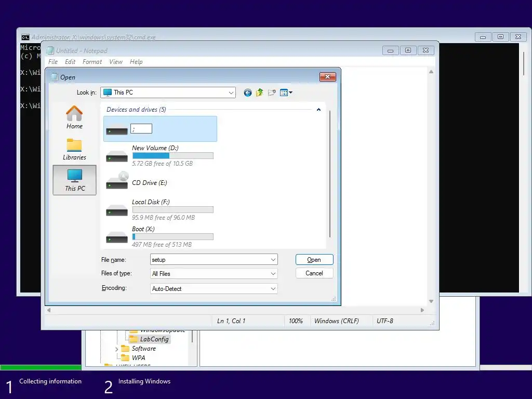Screen dimensions: 532x399
Task: Open Notepad View menu
Action: (x=116, y=62)
